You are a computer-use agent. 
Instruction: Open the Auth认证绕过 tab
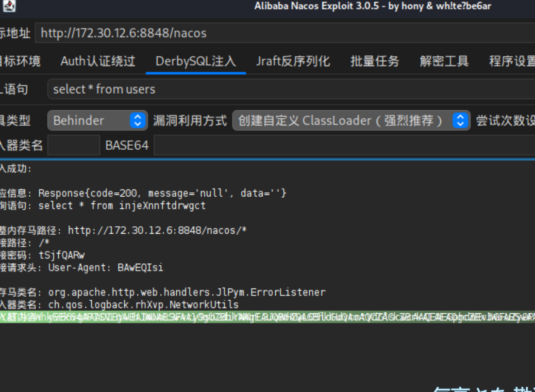(x=98, y=61)
